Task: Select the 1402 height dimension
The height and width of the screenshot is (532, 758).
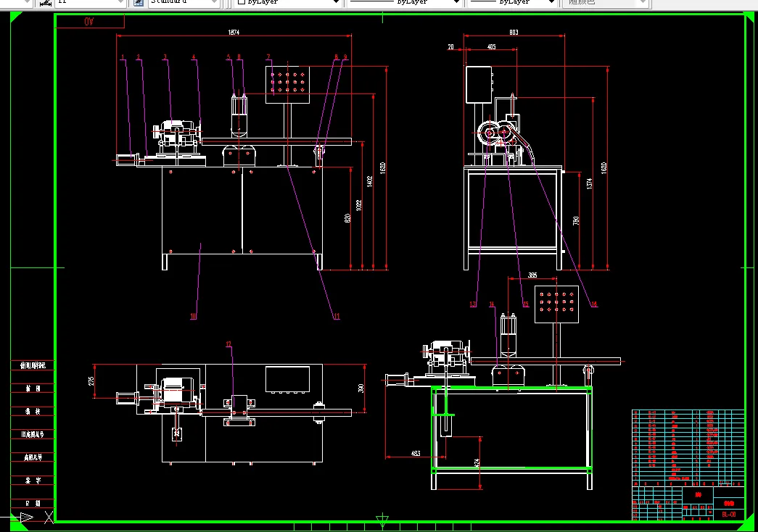Action: click(x=370, y=182)
